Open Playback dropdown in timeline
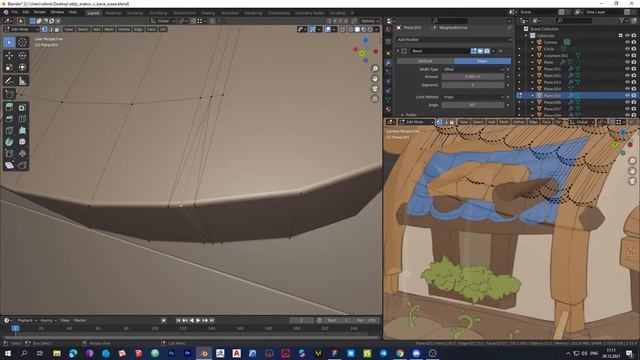Screen dimensions: 640x360 [27, 320]
